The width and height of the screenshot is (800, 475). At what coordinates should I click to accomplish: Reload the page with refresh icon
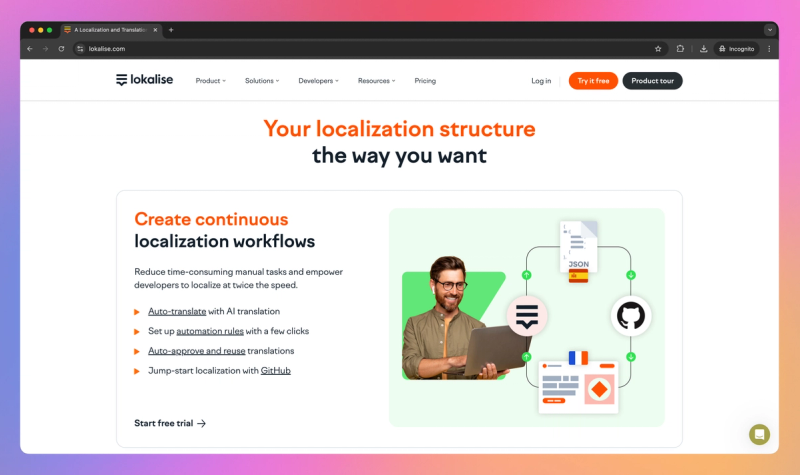61,49
